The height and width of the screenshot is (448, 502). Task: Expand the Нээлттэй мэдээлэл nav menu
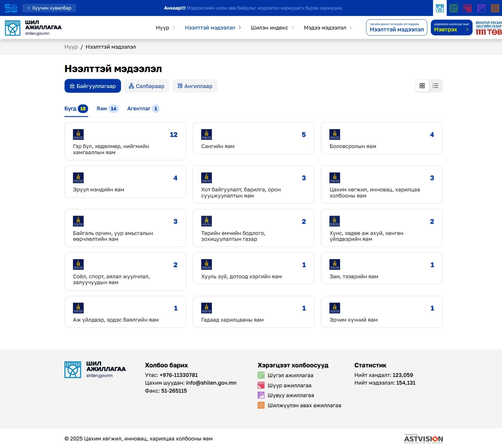coord(213,28)
